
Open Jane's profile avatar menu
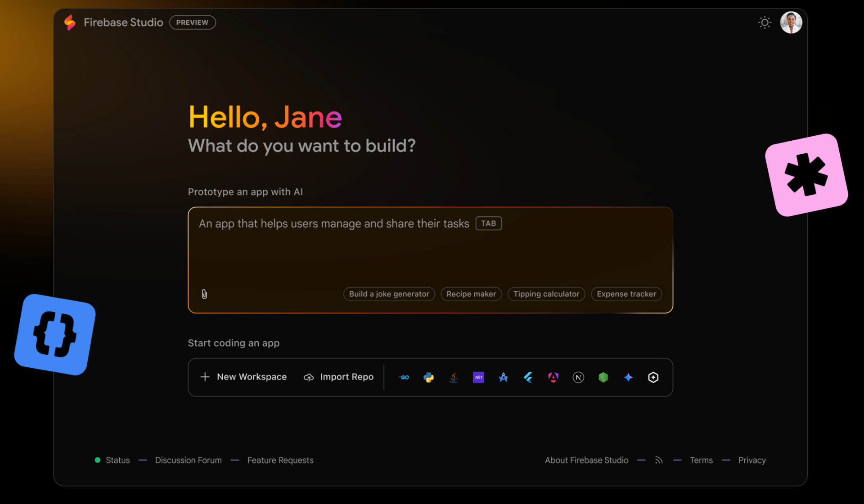791,22
